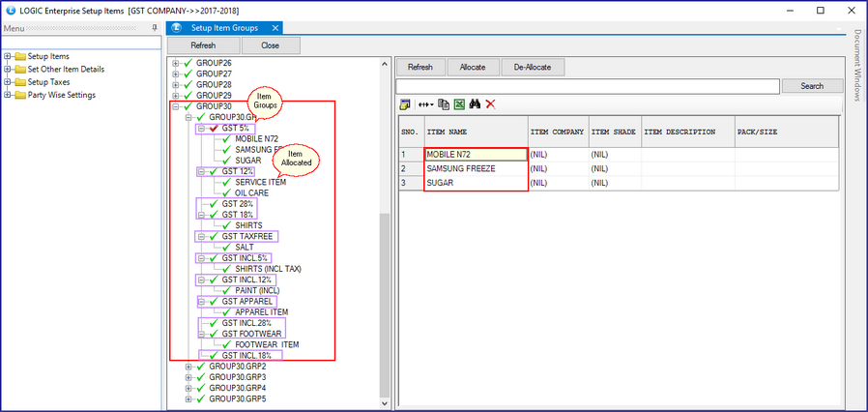The image size is (868, 412).
Task: Click the Setup Items folder icon
Action: [x=20, y=56]
